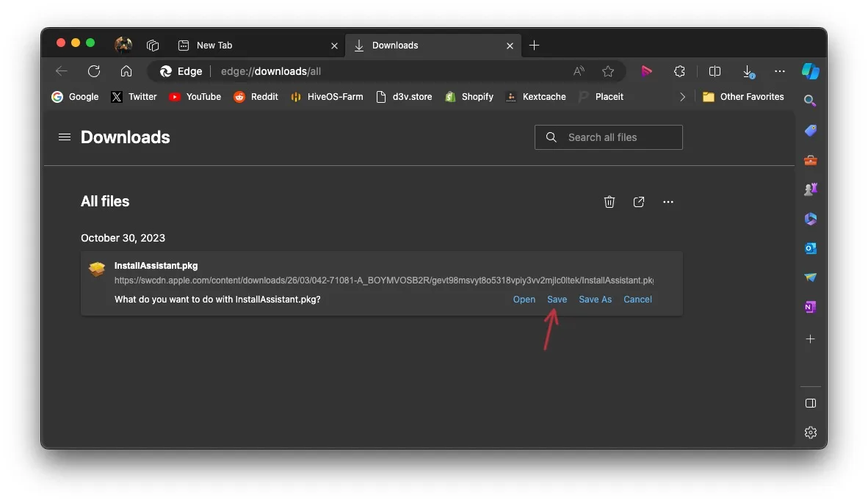Switch to the Downloads tab
Image resolution: width=868 pixels, height=503 pixels.
[x=433, y=46]
